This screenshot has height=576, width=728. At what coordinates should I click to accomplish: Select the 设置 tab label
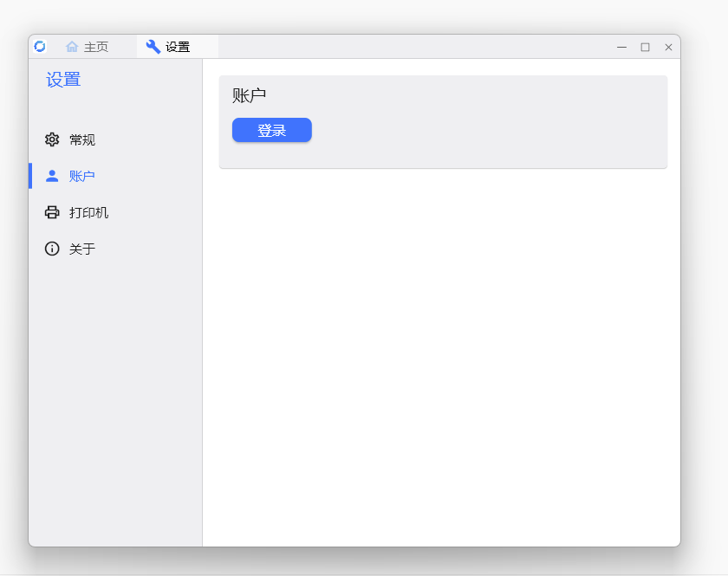[178, 47]
